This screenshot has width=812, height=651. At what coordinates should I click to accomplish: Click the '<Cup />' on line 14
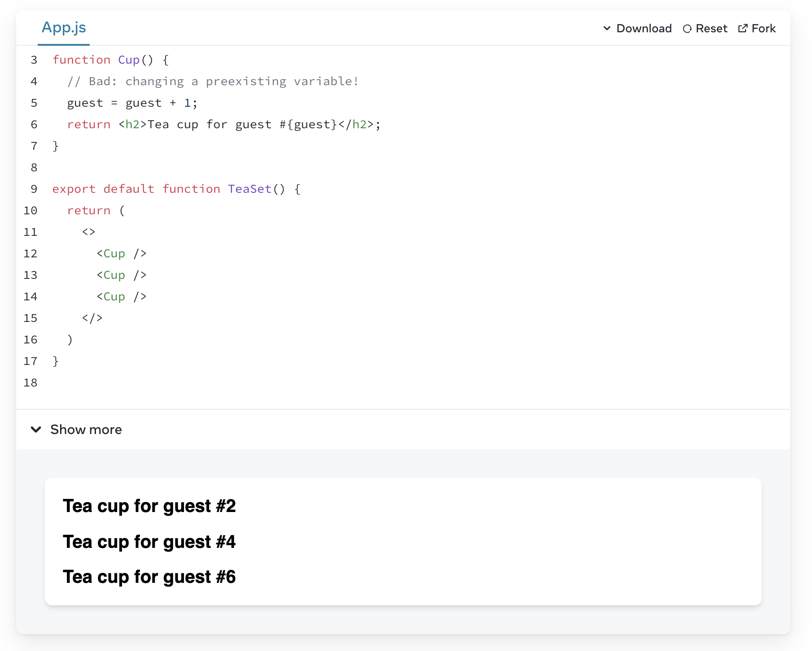tap(122, 296)
